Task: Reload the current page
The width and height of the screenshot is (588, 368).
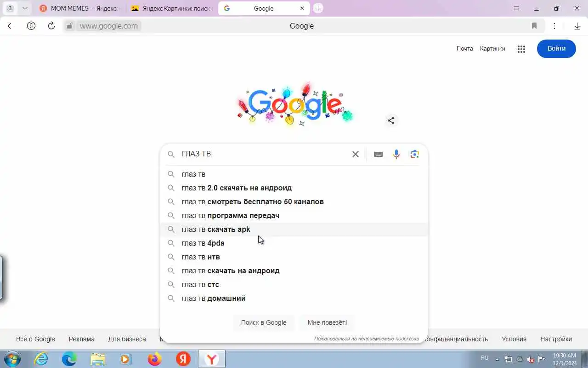Action: click(51, 26)
